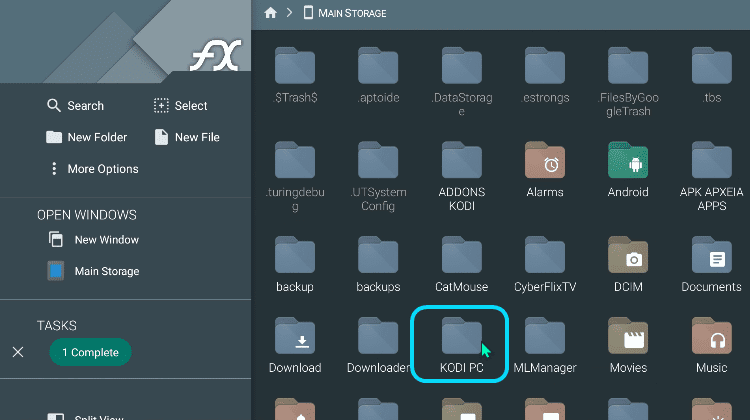The height and width of the screenshot is (420, 750).
Task: Open a New Window
Action: [94, 240]
